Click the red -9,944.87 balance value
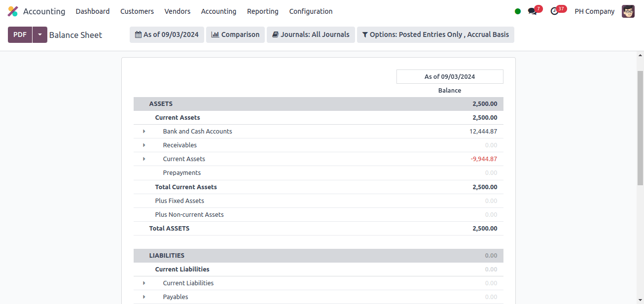The height and width of the screenshot is (304, 644). click(x=484, y=159)
